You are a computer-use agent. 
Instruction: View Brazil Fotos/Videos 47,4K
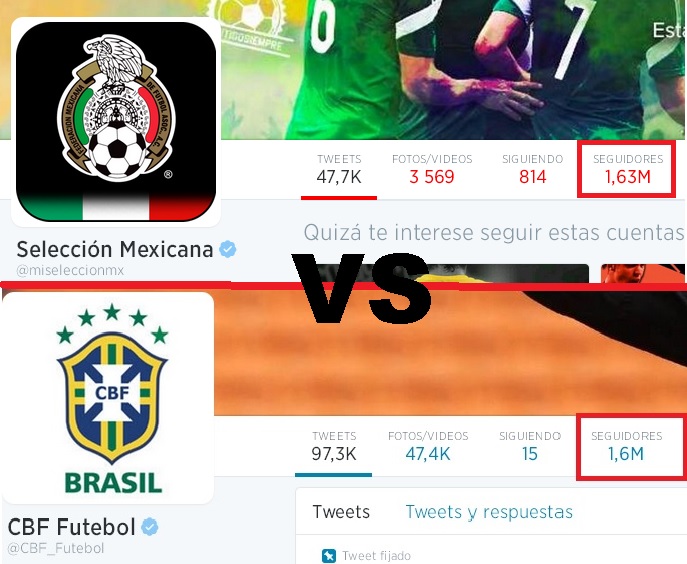pyautogui.click(x=428, y=447)
